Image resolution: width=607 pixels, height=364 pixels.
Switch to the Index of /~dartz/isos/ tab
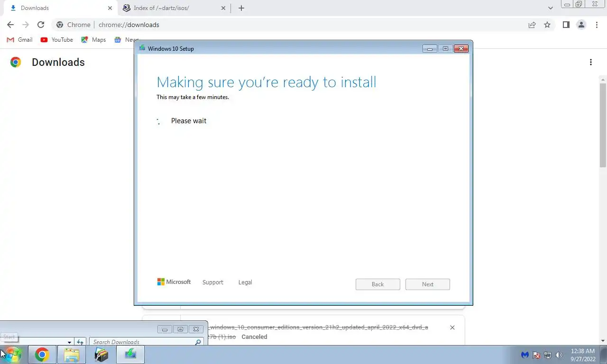coord(175,8)
